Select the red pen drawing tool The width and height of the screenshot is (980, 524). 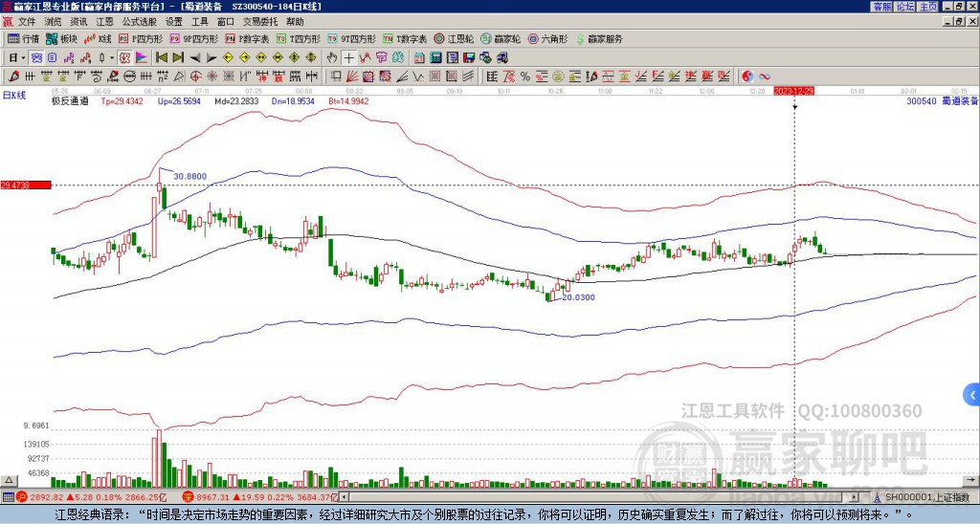[x=12, y=76]
